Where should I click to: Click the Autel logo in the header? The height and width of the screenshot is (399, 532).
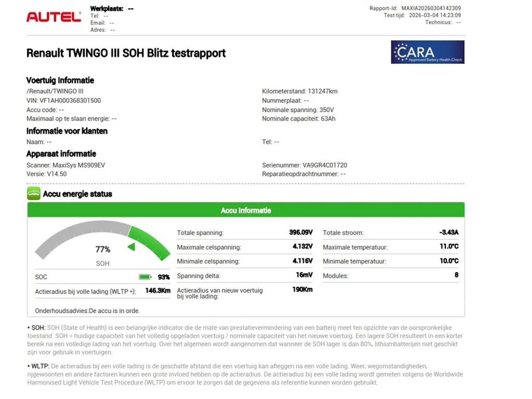(x=54, y=17)
